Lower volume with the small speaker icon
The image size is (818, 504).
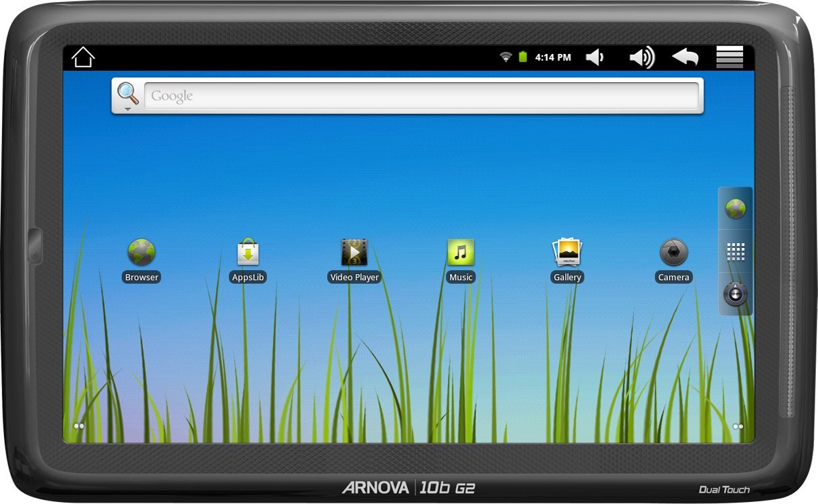(594, 57)
